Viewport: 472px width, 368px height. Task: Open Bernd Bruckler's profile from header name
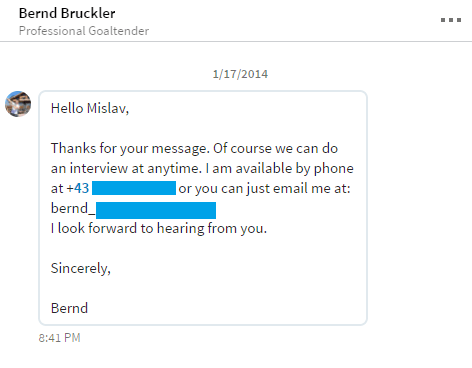coord(67,13)
